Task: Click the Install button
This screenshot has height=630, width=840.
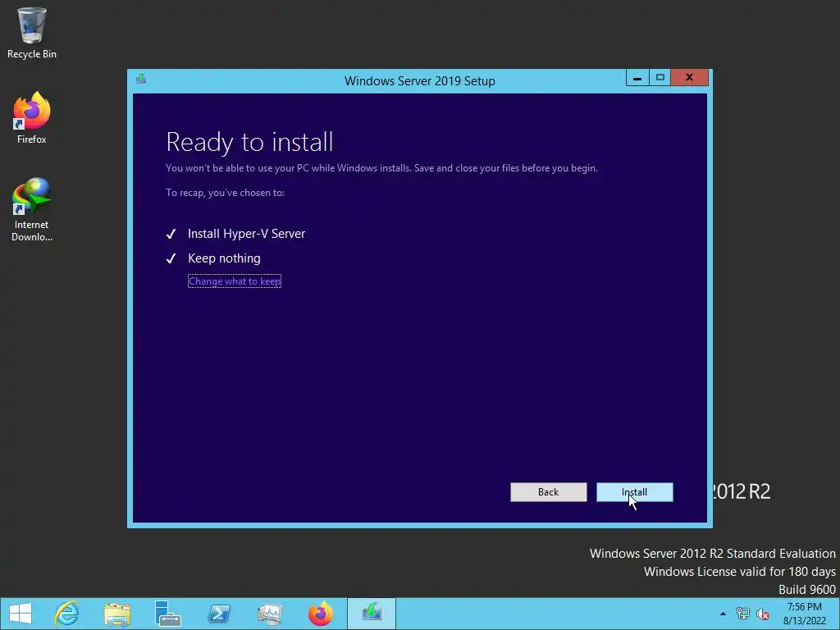Action: 634,492
